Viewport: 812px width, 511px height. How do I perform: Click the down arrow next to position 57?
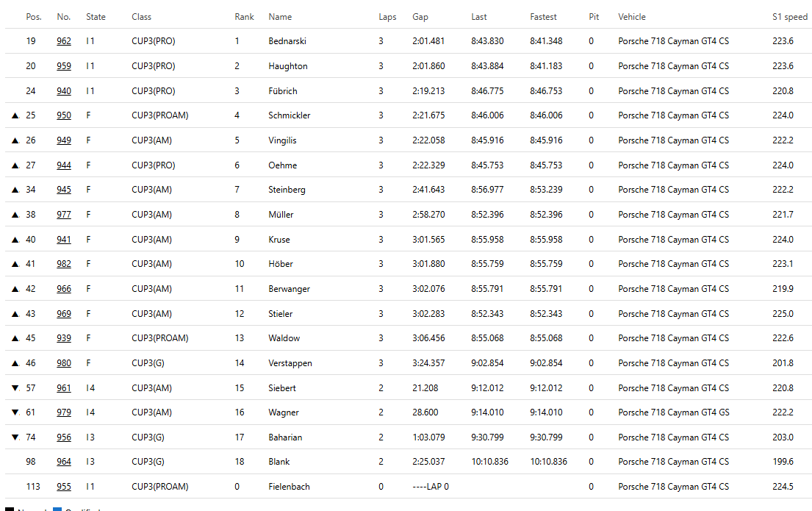[x=15, y=387]
